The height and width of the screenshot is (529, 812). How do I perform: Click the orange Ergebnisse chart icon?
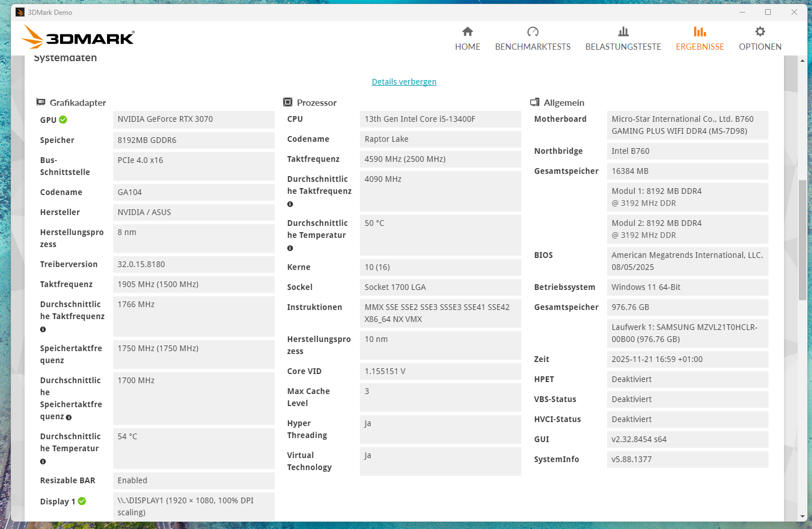tap(700, 31)
